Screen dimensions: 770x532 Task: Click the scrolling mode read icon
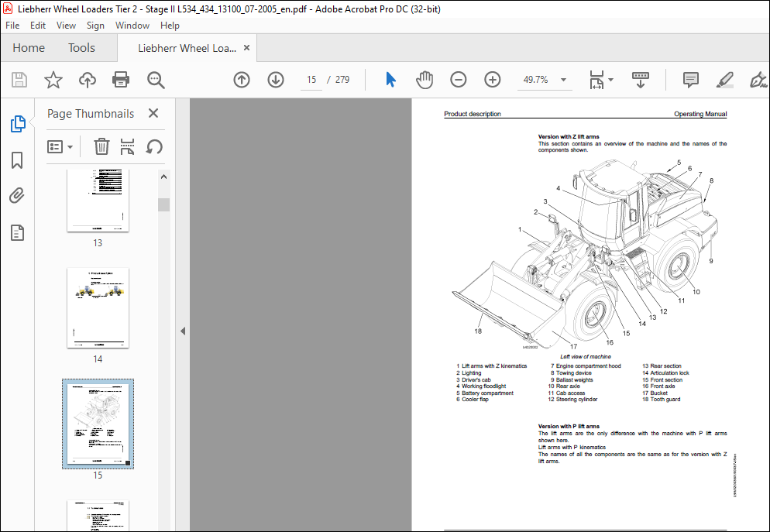click(641, 80)
